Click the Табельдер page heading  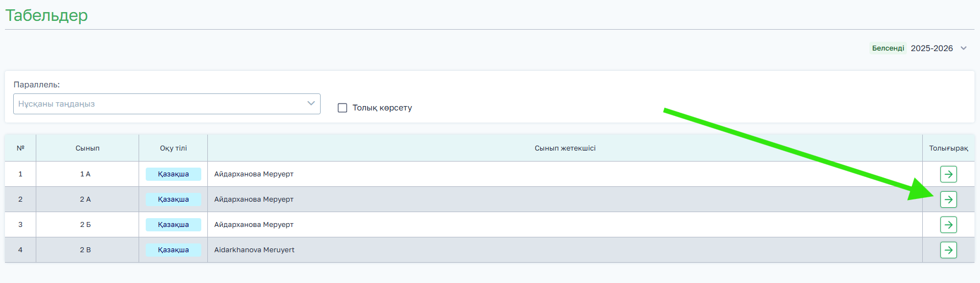click(x=47, y=15)
